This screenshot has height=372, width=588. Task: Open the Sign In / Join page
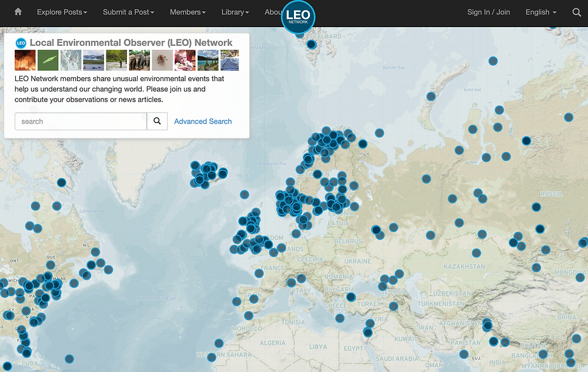(x=489, y=12)
